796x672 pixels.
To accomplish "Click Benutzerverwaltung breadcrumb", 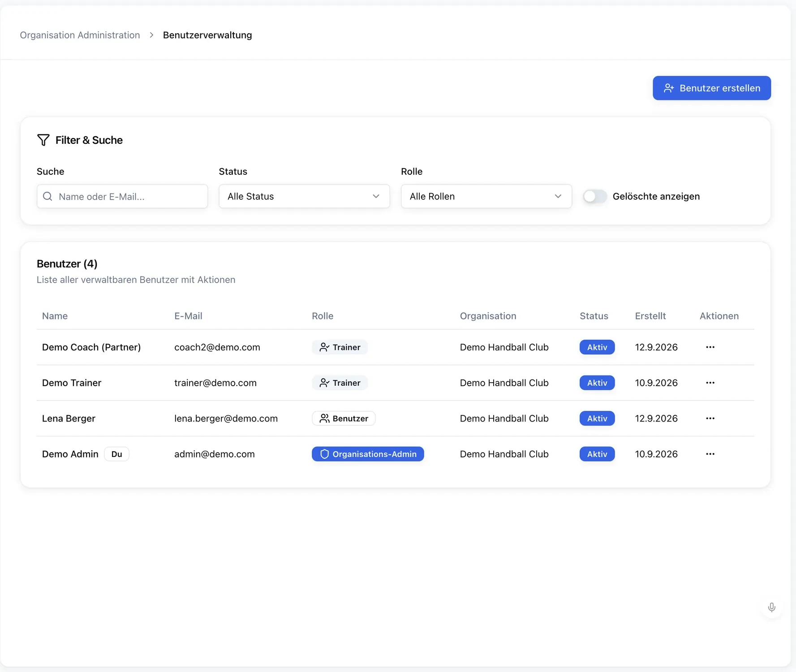I will (207, 35).
